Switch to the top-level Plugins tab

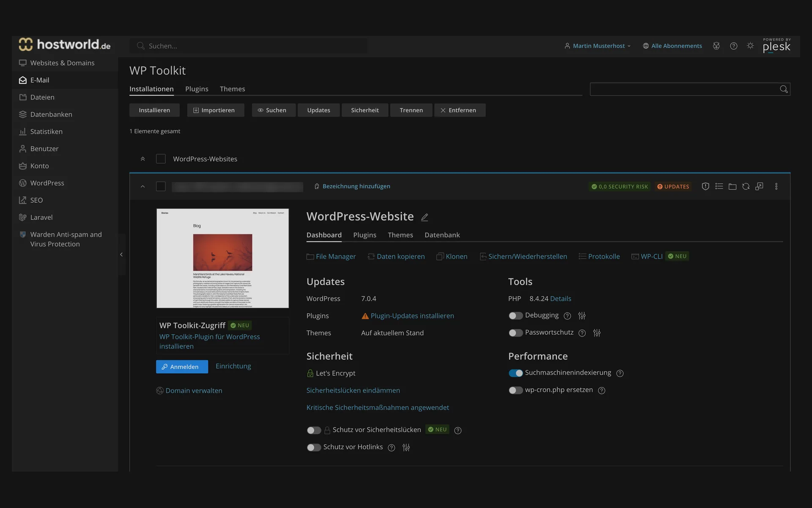click(197, 89)
